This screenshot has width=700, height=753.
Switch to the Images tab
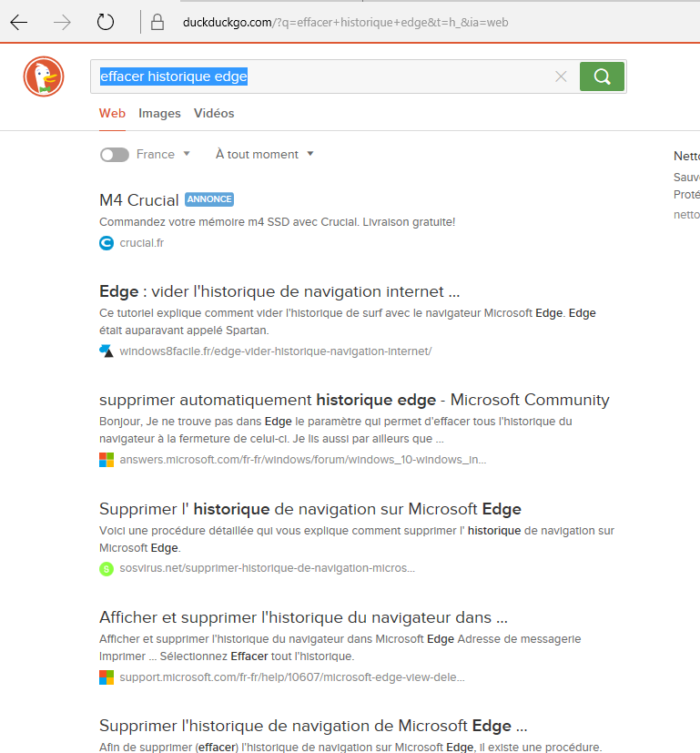159,113
